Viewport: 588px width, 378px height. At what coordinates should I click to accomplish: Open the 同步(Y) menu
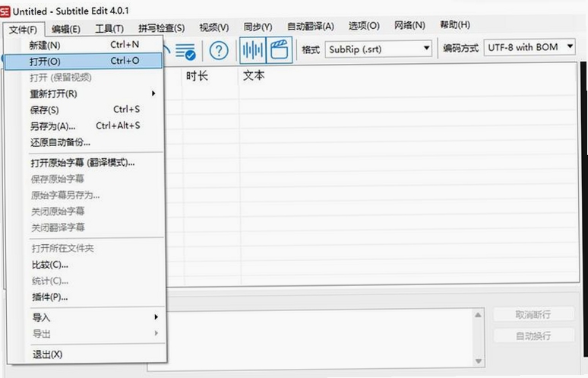coord(258,27)
